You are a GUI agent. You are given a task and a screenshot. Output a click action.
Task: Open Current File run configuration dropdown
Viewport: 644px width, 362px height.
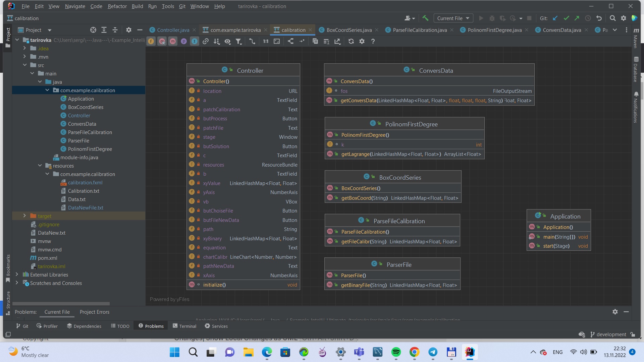tap(453, 18)
